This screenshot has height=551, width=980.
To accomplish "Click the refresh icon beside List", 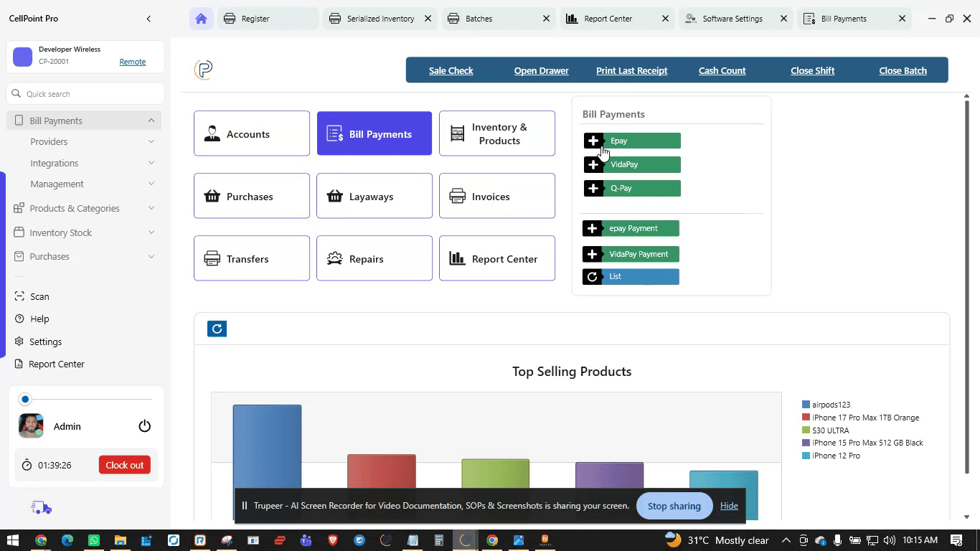I will (x=592, y=277).
